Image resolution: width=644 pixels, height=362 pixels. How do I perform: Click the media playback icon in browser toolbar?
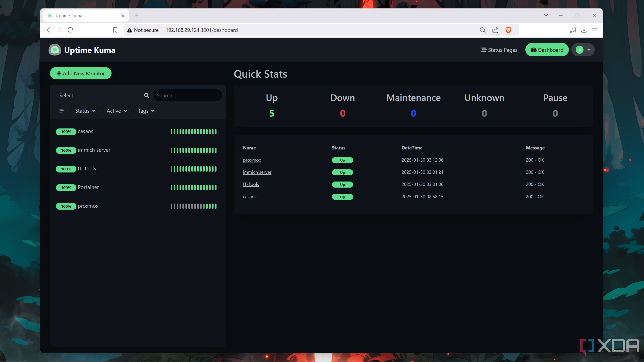pyautogui.click(x=573, y=30)
